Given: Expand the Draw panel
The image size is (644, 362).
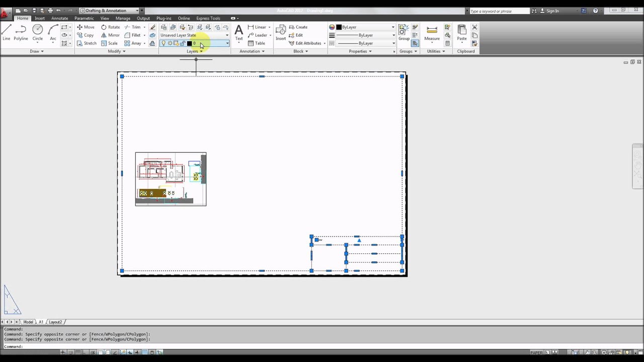Looking at the screenshot, I should pyautogui.click(x=37, y=51).
